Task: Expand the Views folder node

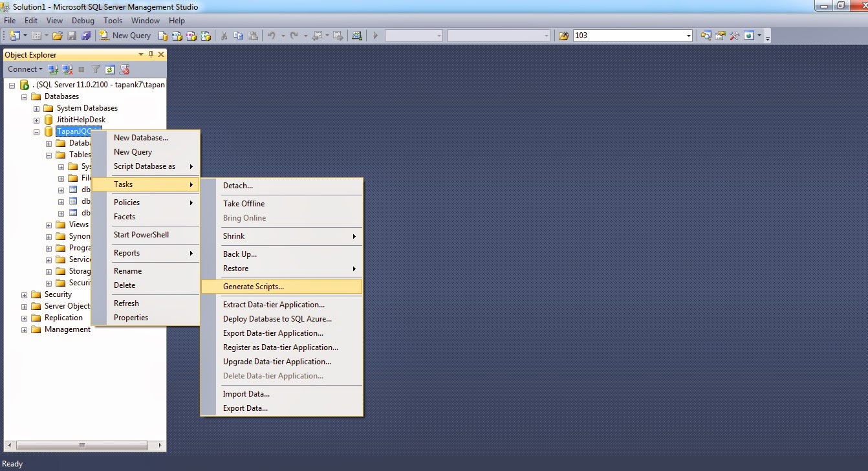Action: pyautogui.click(x=49, y=225)
